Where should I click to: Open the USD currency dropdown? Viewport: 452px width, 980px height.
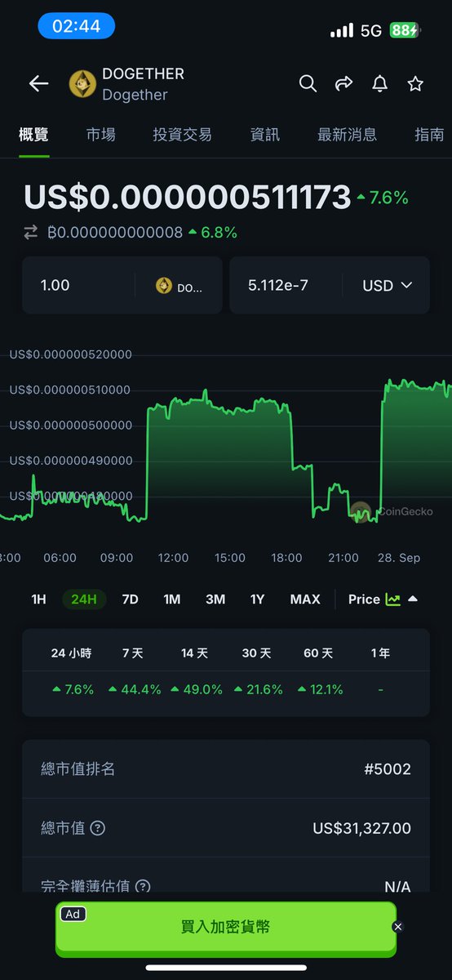(388, 286)
